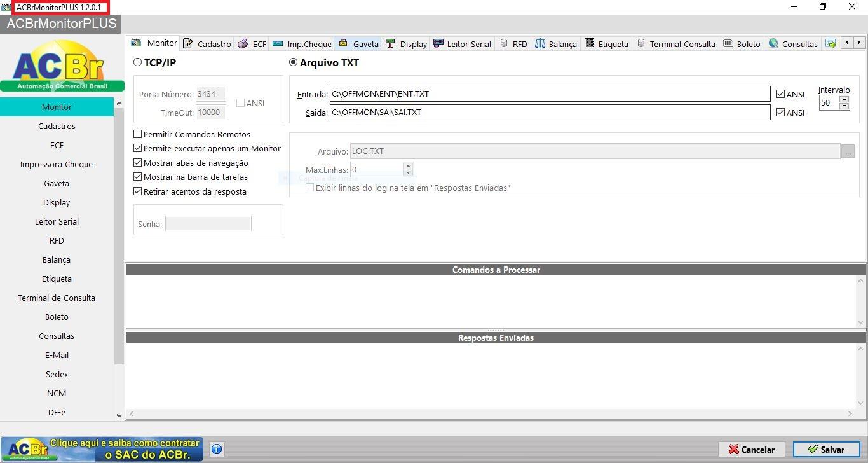Click the ECF printer tab icon
The width and height of the screenshot is (868, 463).
click(x=242, y=44)
